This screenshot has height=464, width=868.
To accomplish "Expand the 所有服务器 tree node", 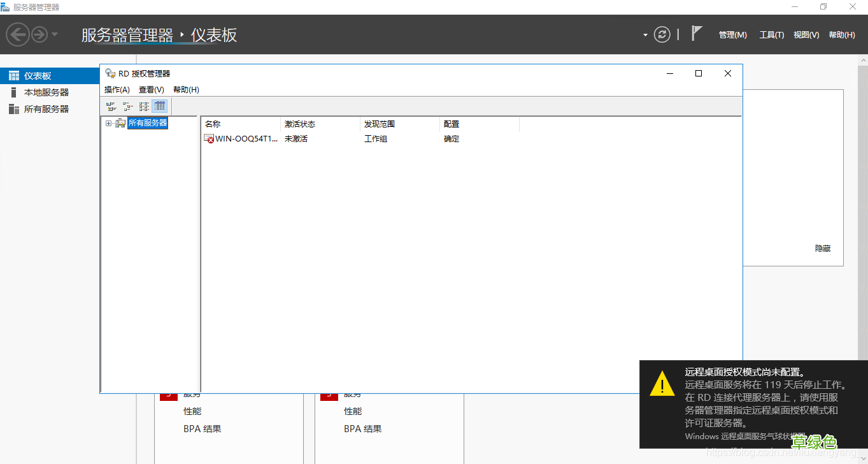I will coord(108,122).
